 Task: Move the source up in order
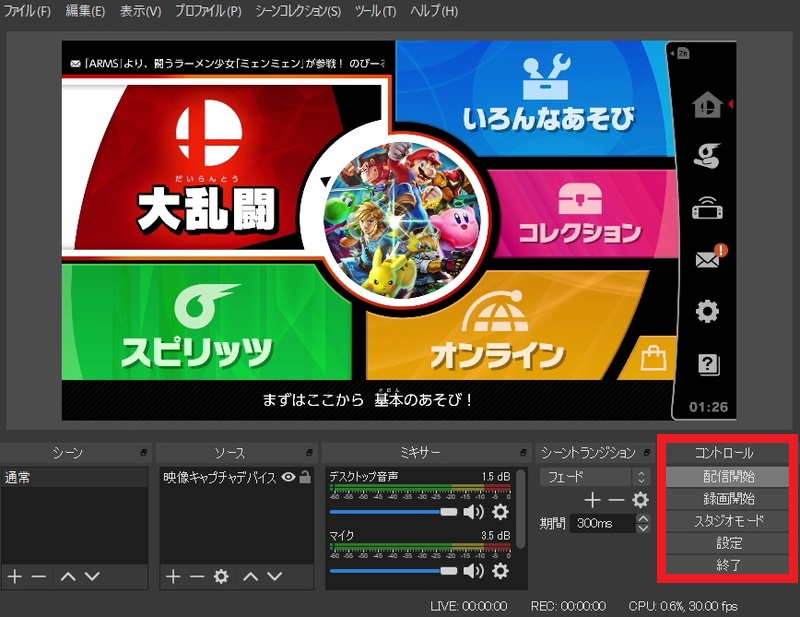251,577
